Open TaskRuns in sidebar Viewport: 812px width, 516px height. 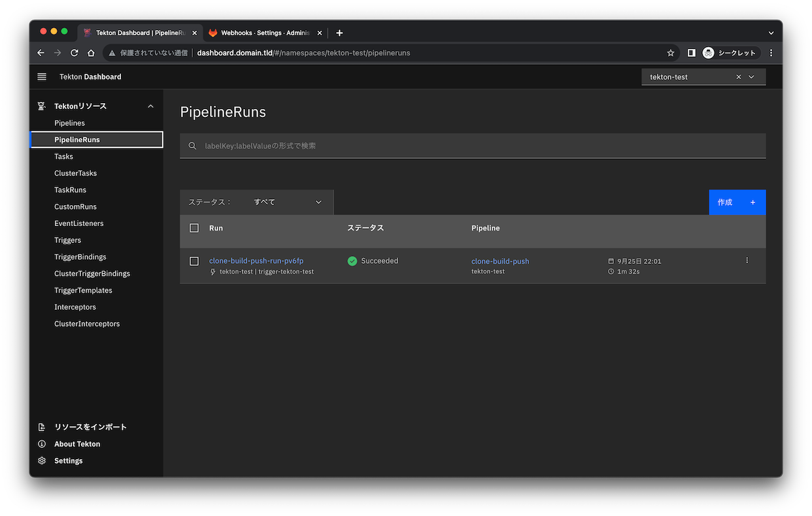pos(70,190)
